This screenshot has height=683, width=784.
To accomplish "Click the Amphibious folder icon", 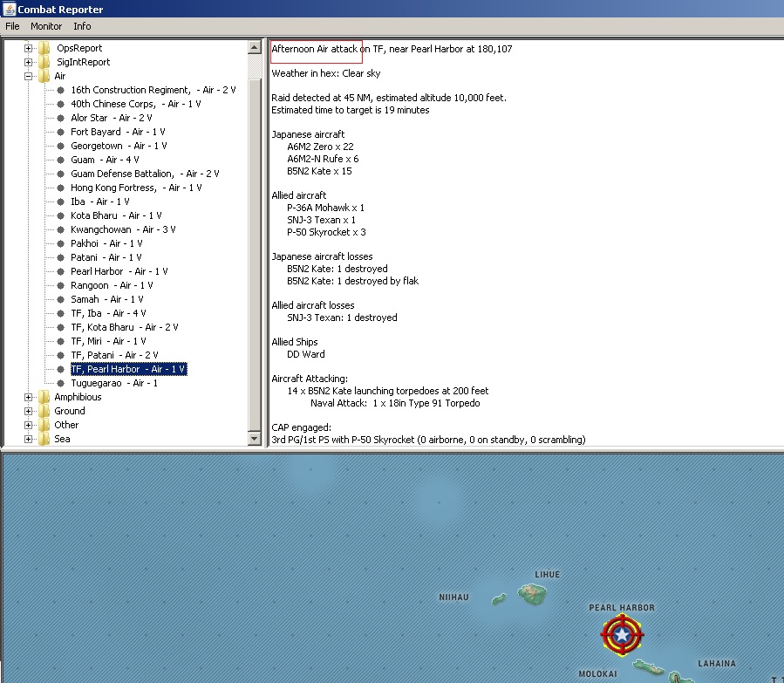I will [44, 397].
